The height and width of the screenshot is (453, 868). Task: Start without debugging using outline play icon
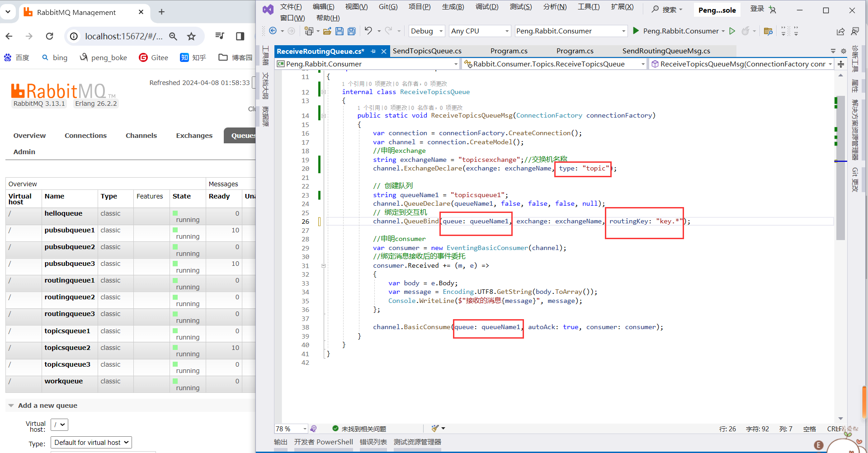[732, 31]
